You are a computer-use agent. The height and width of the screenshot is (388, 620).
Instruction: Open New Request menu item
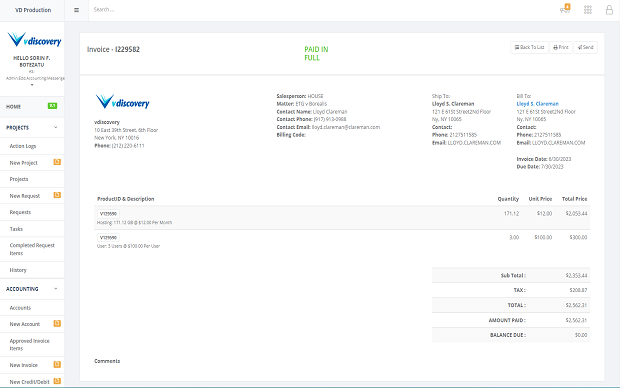pos(25,196)
